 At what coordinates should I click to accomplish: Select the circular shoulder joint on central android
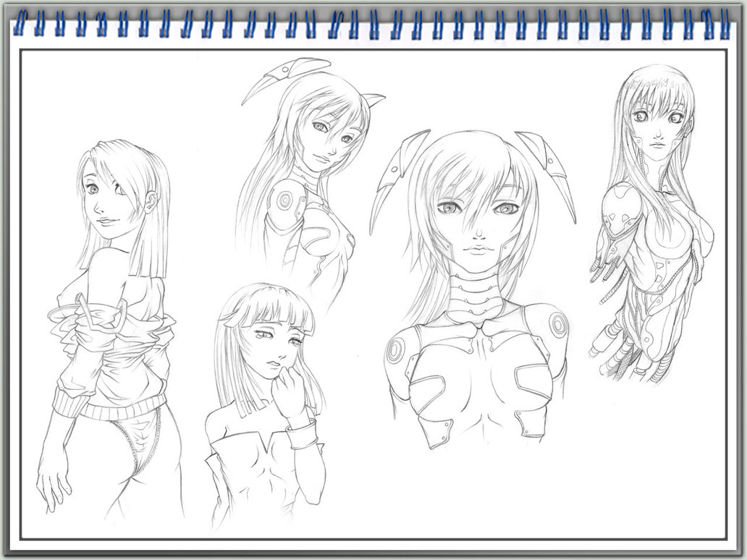coord(558,324)
